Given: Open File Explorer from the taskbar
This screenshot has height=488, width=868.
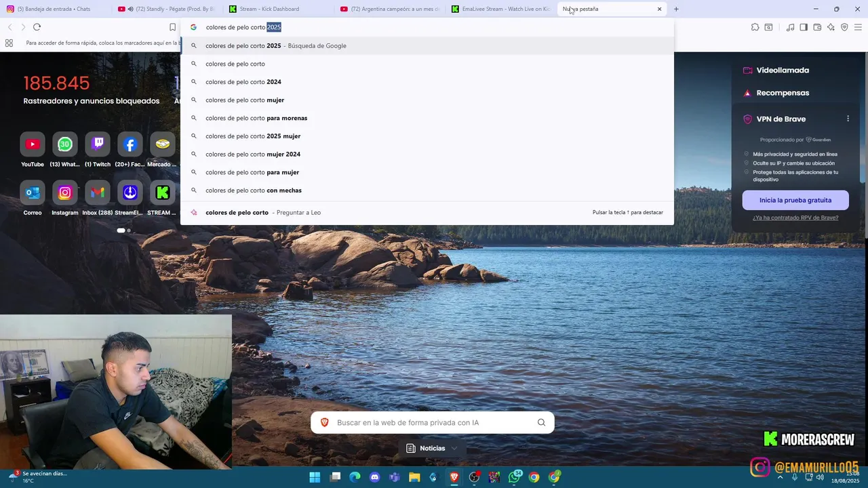Looking at the screenshot, I should (414, 477).
